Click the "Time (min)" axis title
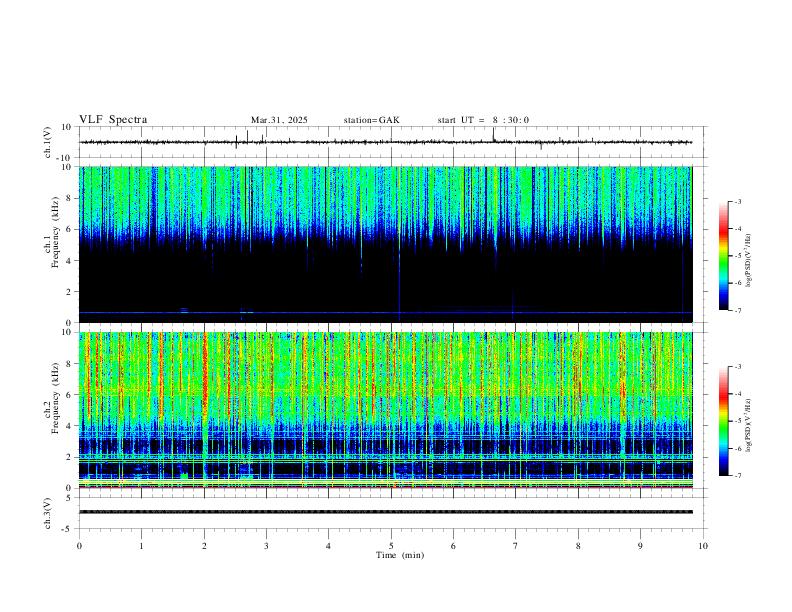 coord(400,555)
